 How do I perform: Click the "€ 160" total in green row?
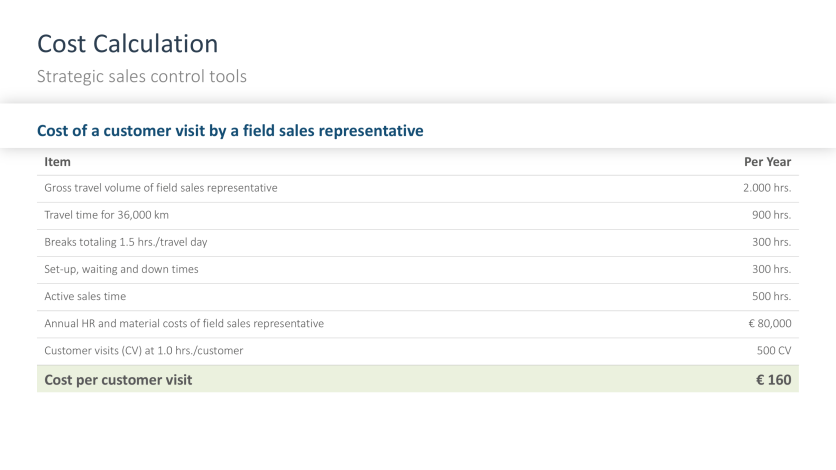tap(773, 379)
